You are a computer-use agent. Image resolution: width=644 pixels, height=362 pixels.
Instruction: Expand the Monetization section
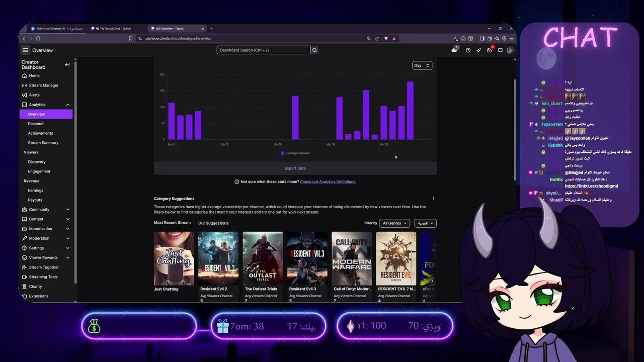[68, 229]
